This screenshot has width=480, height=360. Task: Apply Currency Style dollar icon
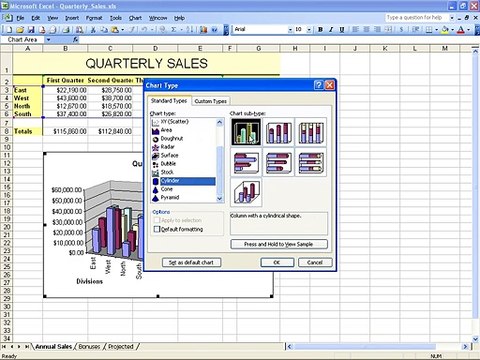pyautogui.click(x=402, y=30)
